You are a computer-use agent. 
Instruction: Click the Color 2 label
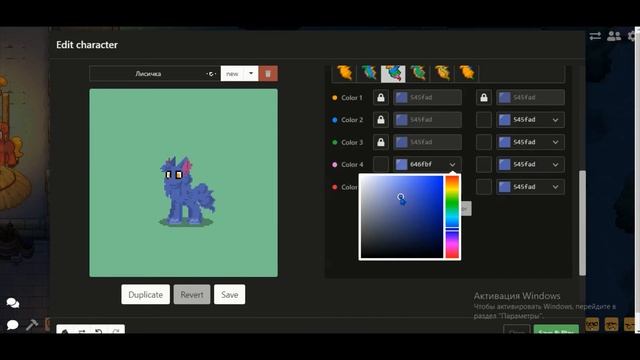tap(352, 120)
